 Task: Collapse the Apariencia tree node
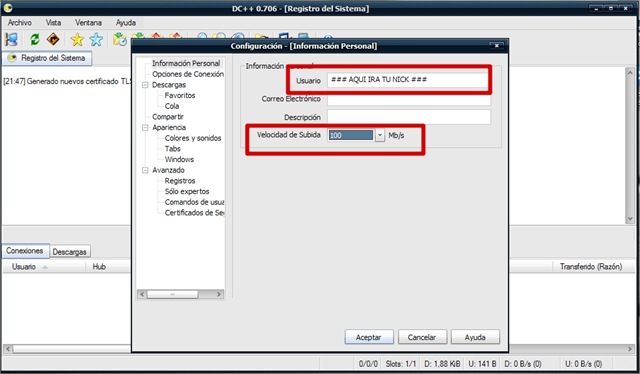click(x=145, y=127)
